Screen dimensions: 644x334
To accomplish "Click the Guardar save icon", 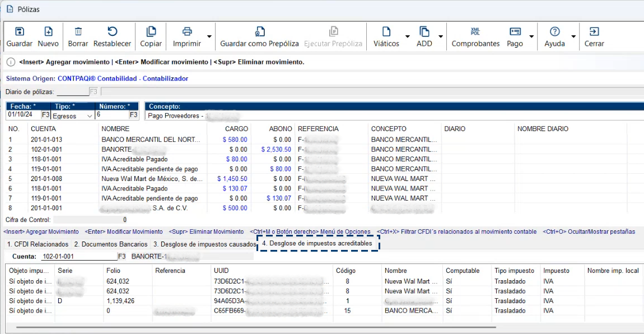I will coord(19,32).
